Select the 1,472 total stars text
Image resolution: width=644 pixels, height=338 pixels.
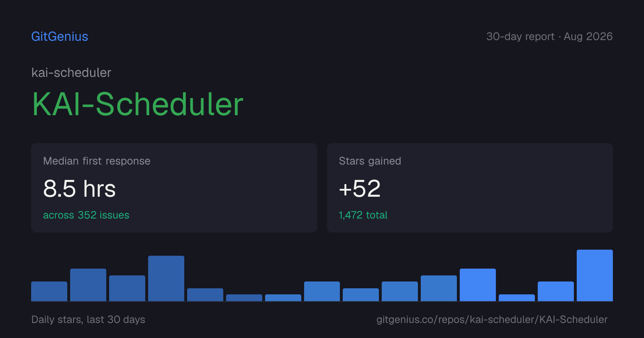(363, 215)
